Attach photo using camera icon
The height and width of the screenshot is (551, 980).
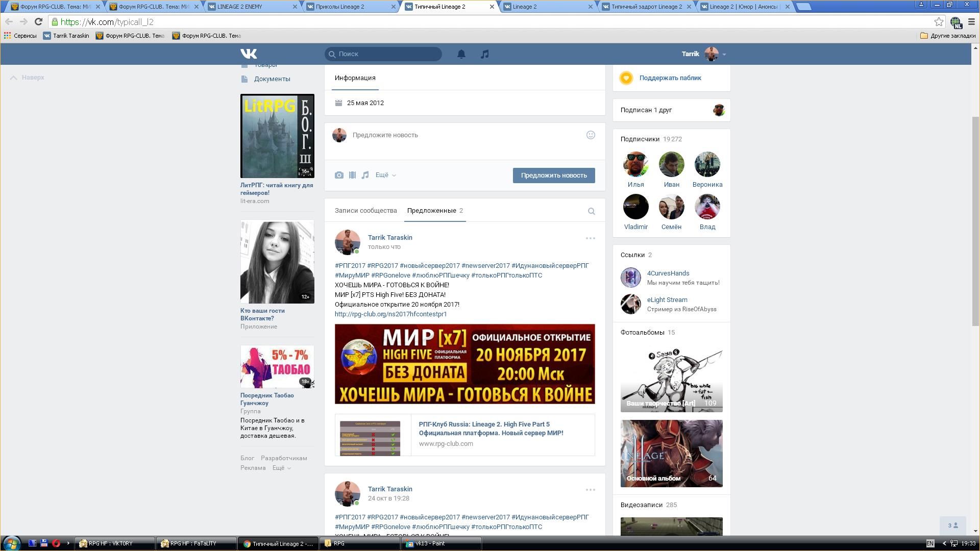click(339, 175)
